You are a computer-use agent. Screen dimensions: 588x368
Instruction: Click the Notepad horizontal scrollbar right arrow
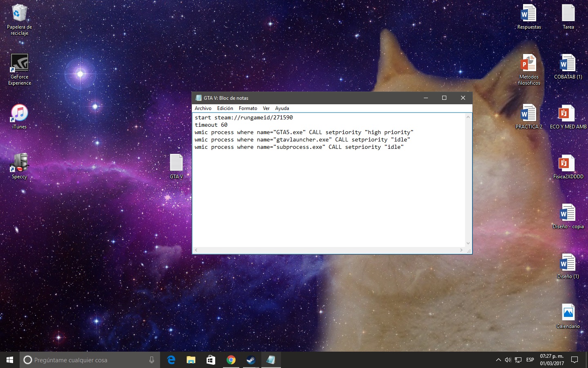pos(461,250)
